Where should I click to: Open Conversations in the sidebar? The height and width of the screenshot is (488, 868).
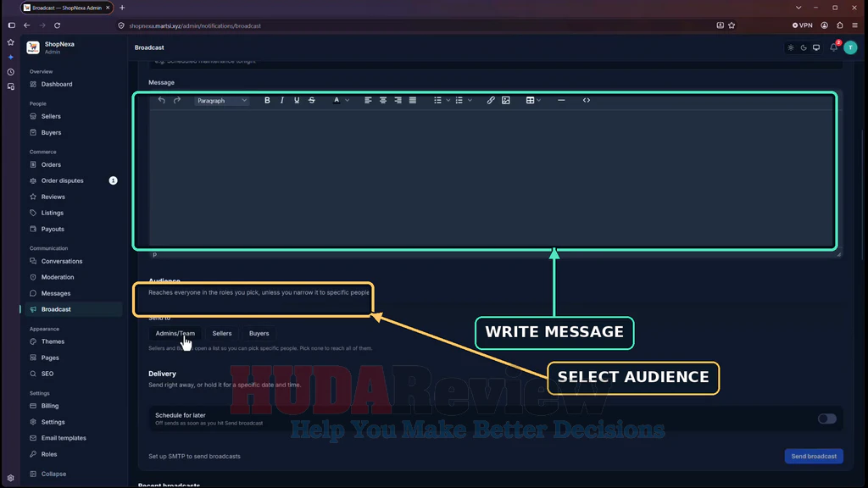click(61, 261)
